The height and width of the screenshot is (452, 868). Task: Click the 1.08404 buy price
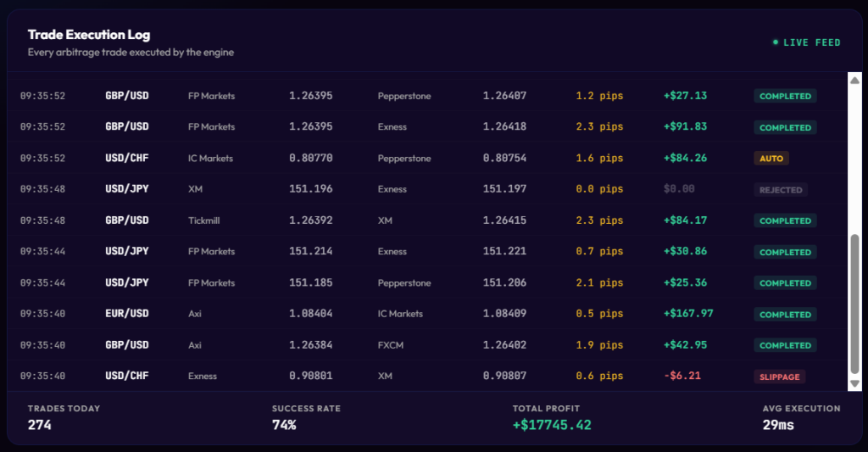(x=310, y=314)
